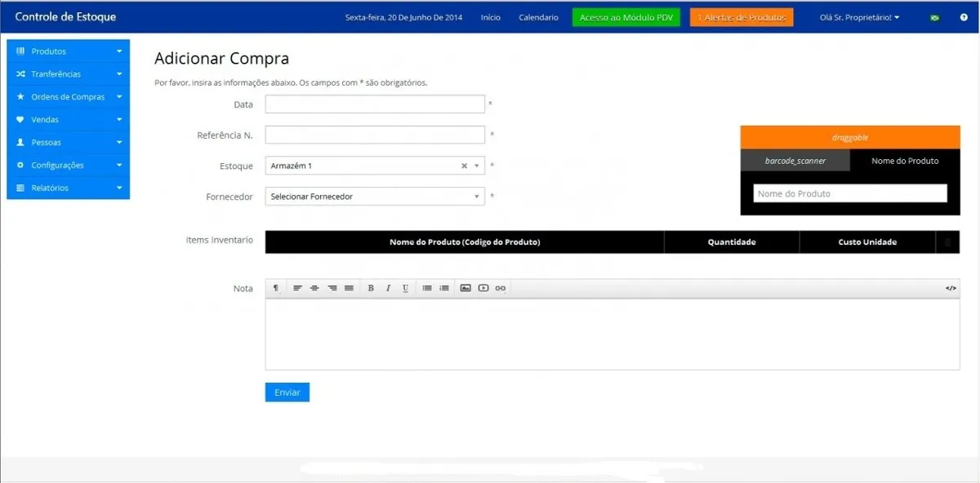Apply italic formatting in the Nota toolbar

pyautogui.click(x=388, y=287)
